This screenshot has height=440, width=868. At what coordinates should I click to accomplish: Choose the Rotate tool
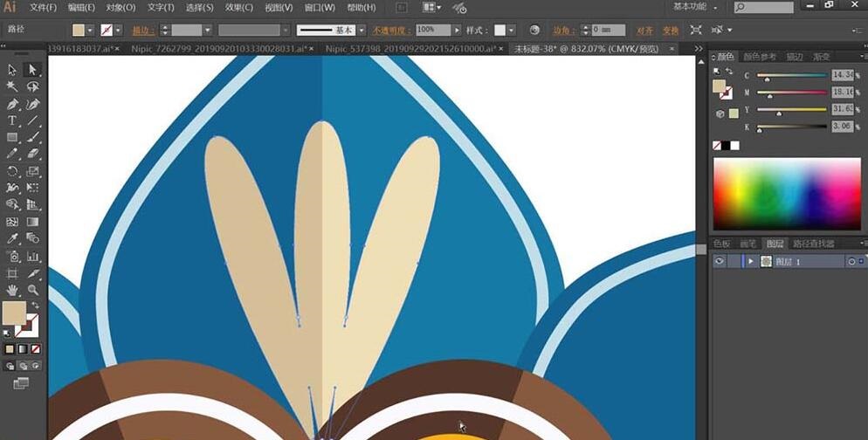pyautogui.click(x=12, y=171)
